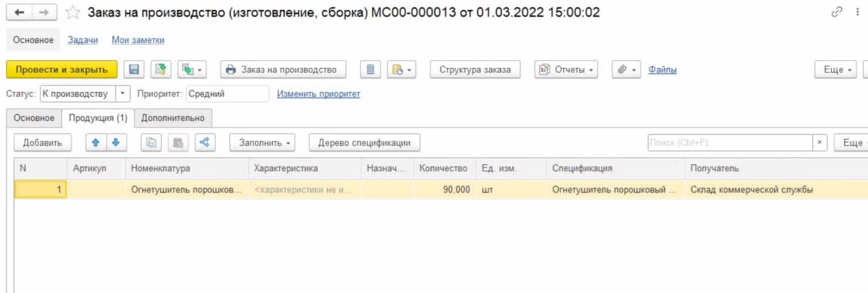Paste rows icon in table toolbar
Image resolution: width=868 pixels, height=293 pixels.
tap(178, 143)
